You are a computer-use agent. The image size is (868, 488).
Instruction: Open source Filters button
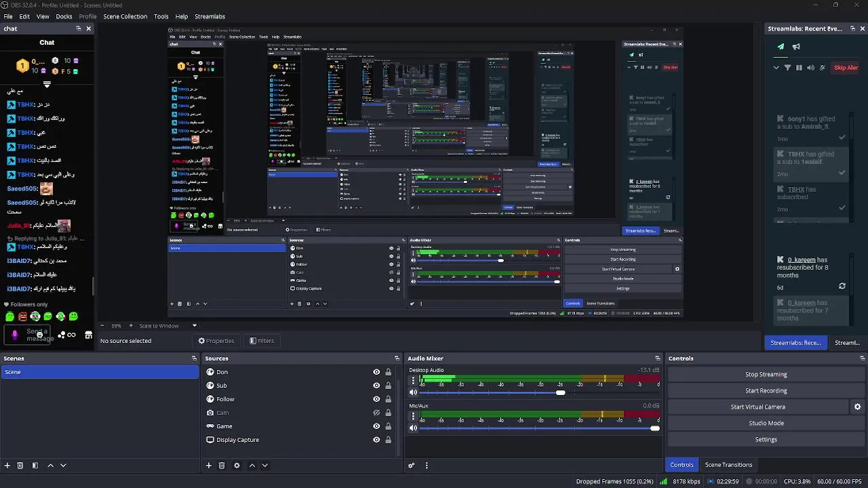click(x=262, y=341)
